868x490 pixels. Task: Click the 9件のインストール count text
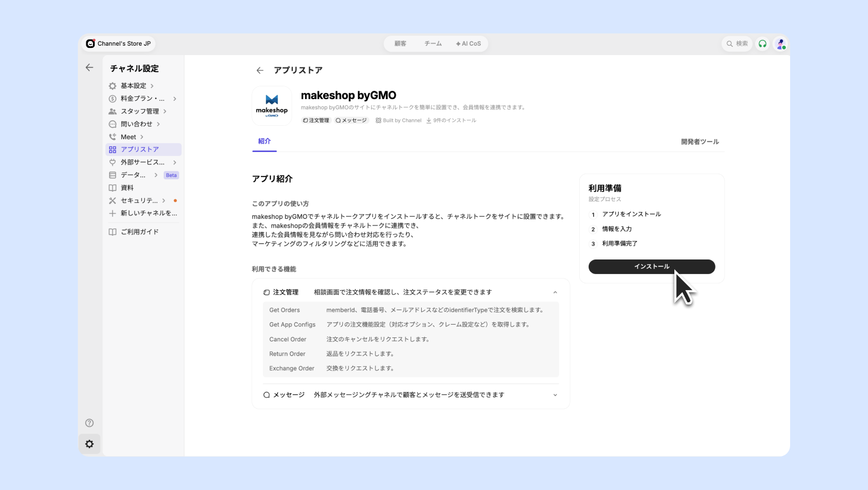tap(455, 120)
